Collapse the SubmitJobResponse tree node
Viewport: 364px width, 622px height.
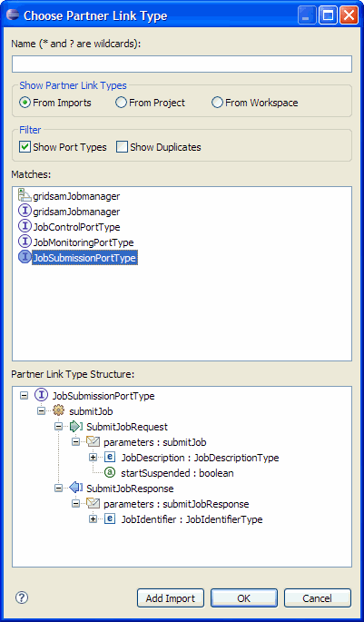[x=58, y=488]
